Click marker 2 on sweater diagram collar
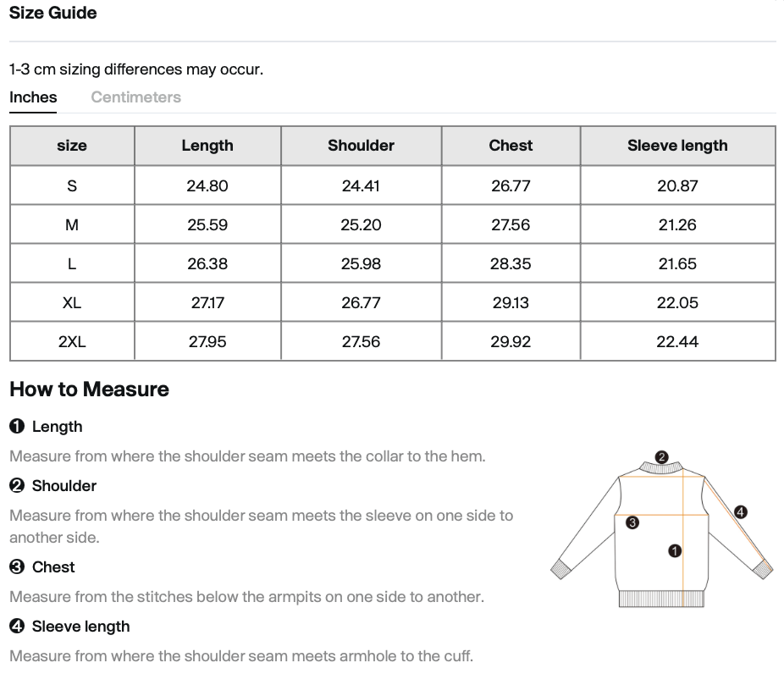The height and width of the screenshot is (674, 784). [661, 457]
